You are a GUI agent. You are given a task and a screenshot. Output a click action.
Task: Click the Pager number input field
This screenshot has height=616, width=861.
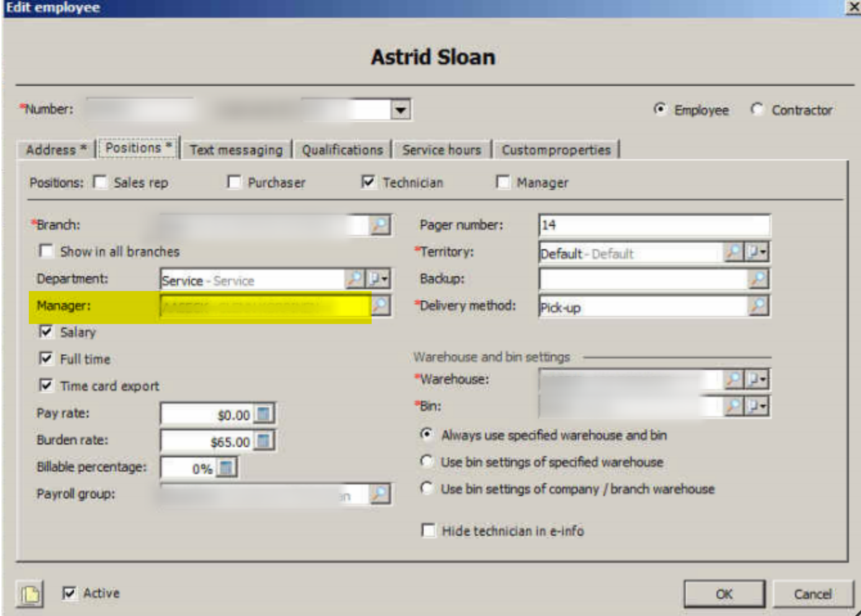pyautogui.click(x=654, y=225)
